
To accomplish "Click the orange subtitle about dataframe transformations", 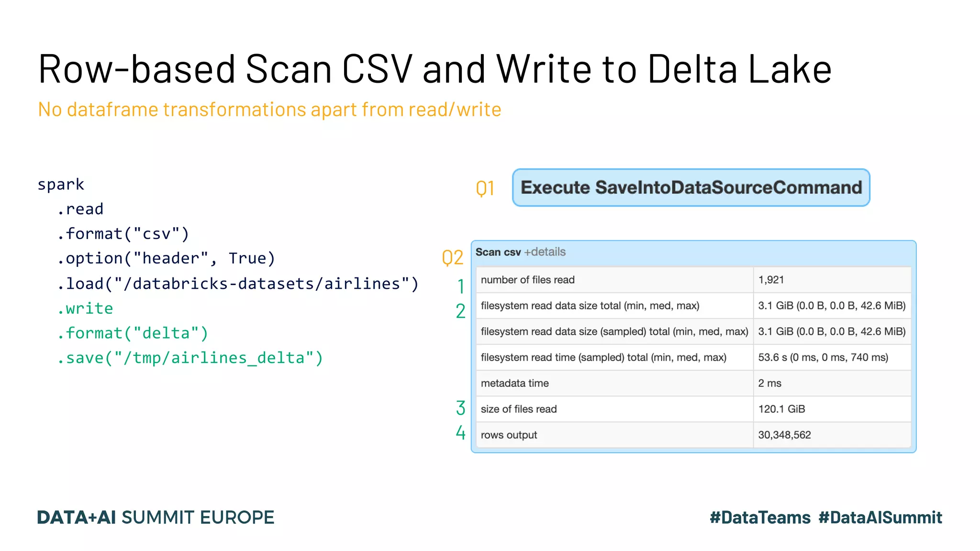I will 269,110.
